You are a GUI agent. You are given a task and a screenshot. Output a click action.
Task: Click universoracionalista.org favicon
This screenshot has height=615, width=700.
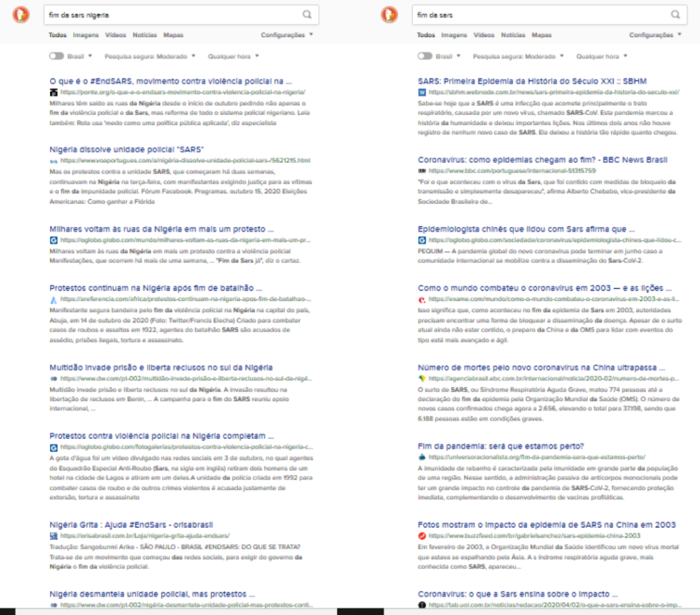pos(422,458)
